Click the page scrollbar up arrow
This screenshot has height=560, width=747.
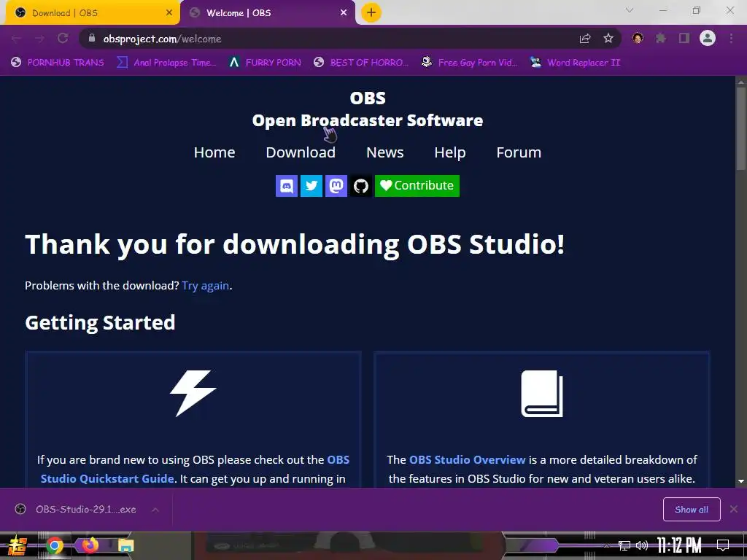741,82
